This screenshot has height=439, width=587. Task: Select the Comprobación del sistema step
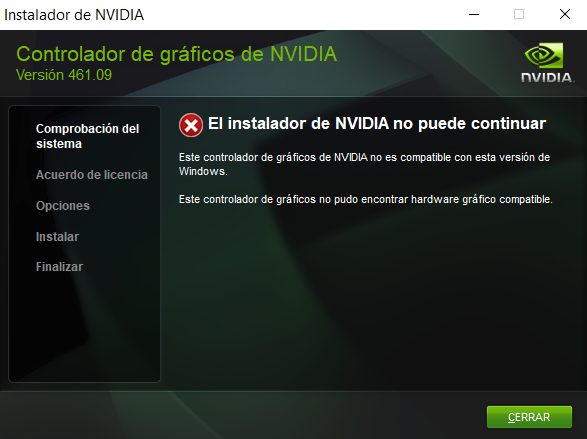(x=87, y=136)
